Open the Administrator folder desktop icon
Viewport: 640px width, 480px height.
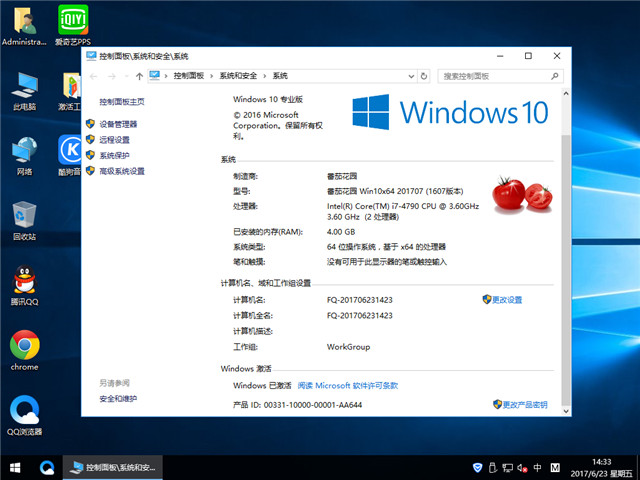tap(24, 25)
